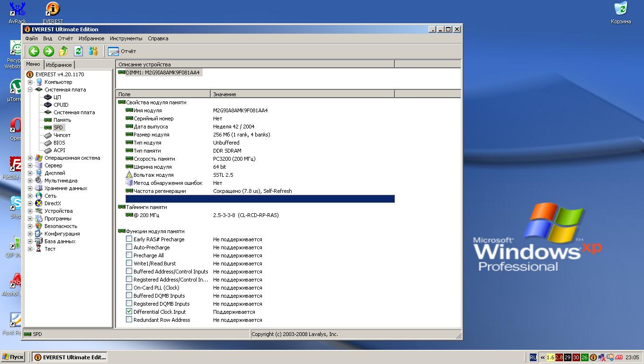
Task: Open the Справка menu
Action: coord(158,38)
